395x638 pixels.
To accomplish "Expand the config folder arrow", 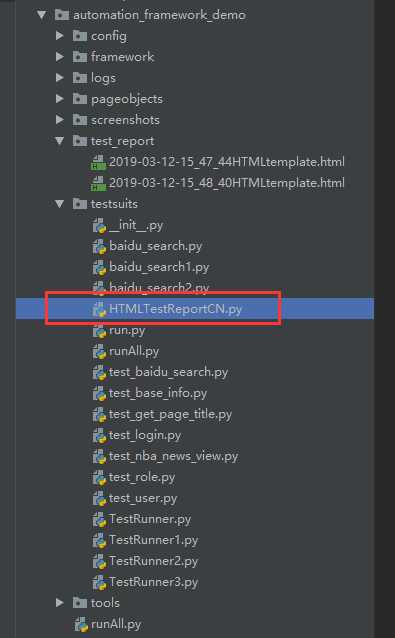I will [60, 36].
